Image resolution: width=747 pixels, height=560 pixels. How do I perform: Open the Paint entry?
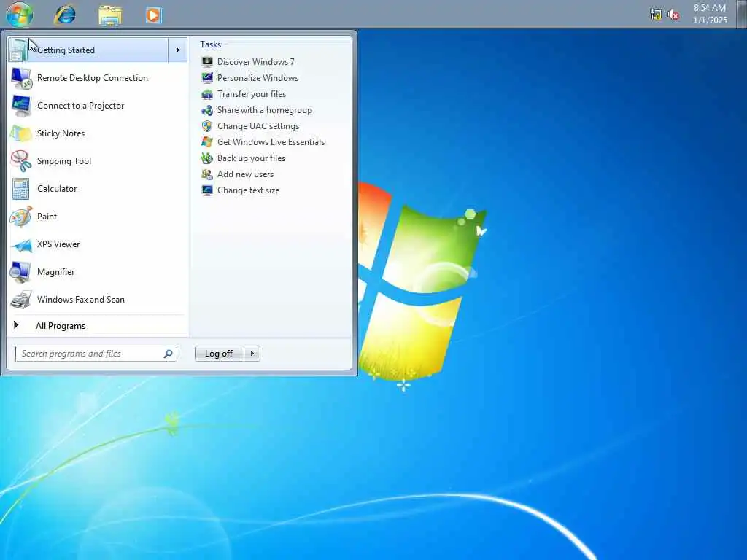98,216
